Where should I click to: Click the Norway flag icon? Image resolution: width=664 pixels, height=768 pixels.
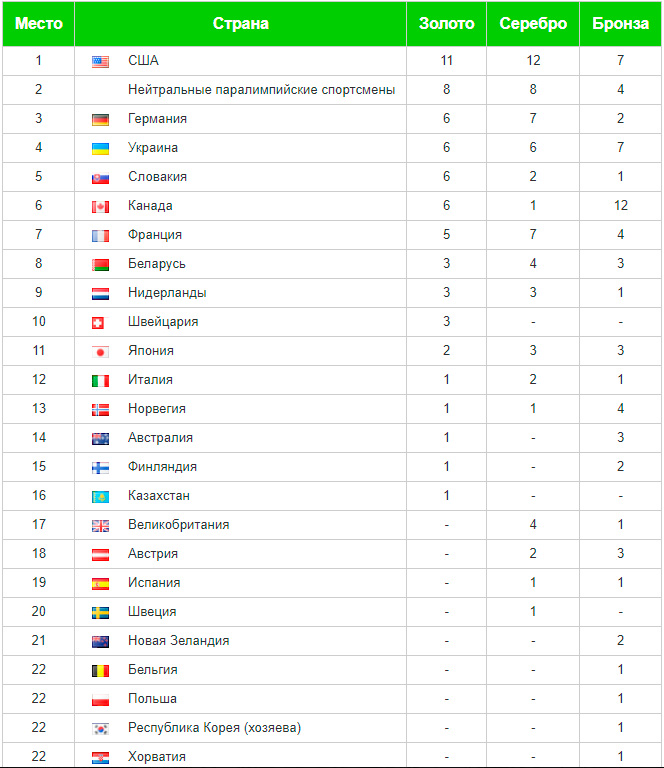pos(100,409)
